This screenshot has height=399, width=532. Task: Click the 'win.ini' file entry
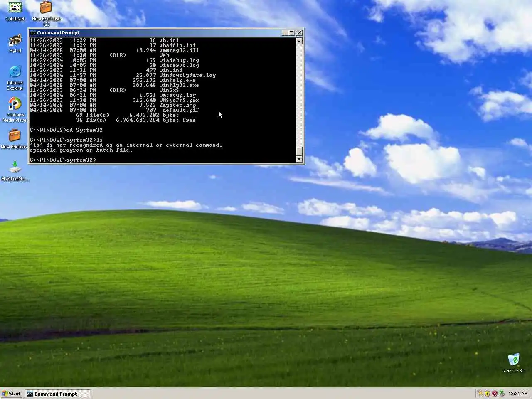(171, 70)
